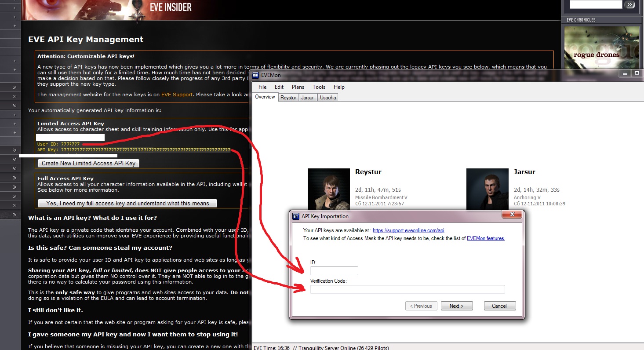644x350 pixels.
Task: Click the website search box
Action: tap(596, 4)
